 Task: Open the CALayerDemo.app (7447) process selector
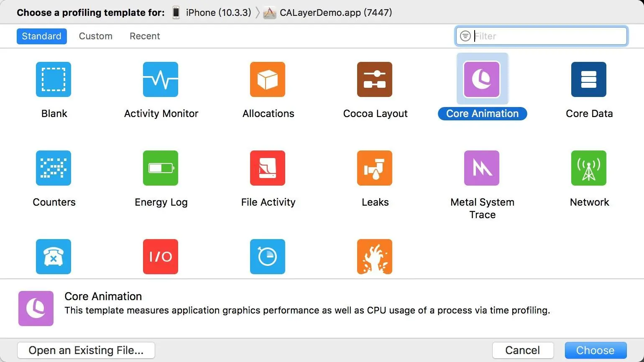point(328,13)
